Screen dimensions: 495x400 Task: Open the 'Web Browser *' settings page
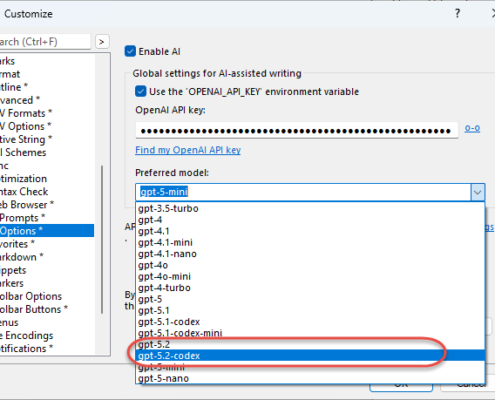click(47, 205)
